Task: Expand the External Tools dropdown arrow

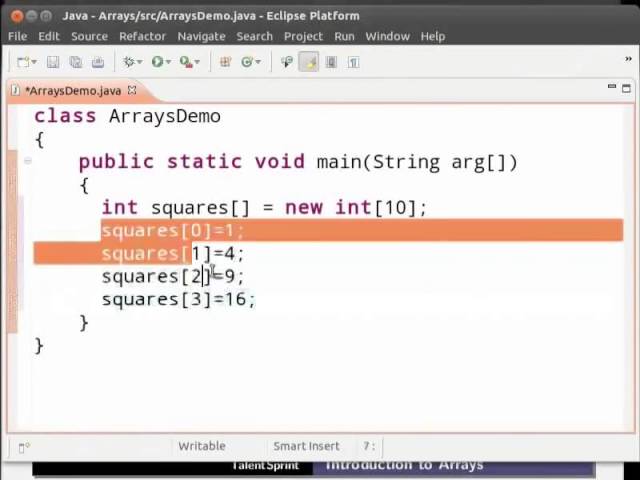Action: 197,62
